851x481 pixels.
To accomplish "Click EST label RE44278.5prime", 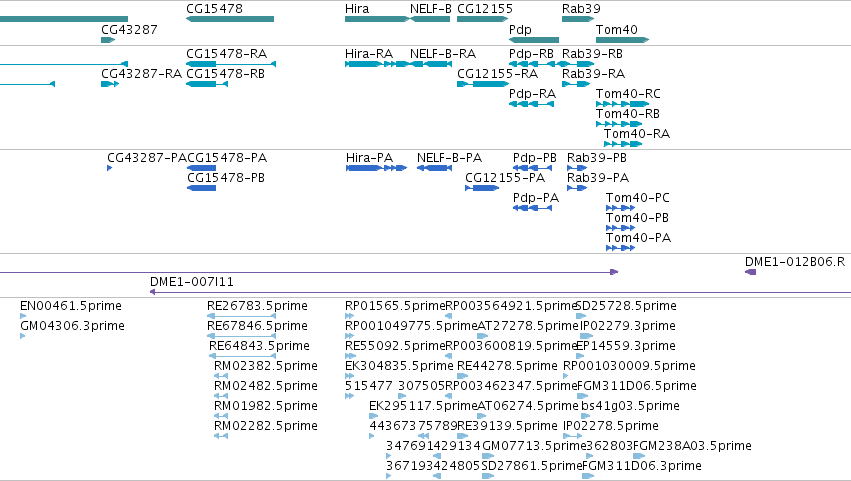I will tap(507, 366).
